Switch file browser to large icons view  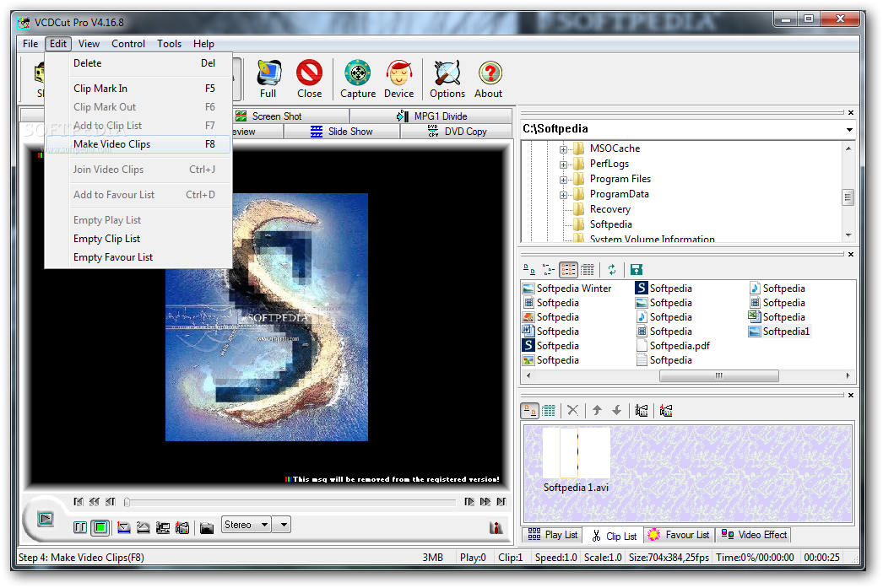529,269
